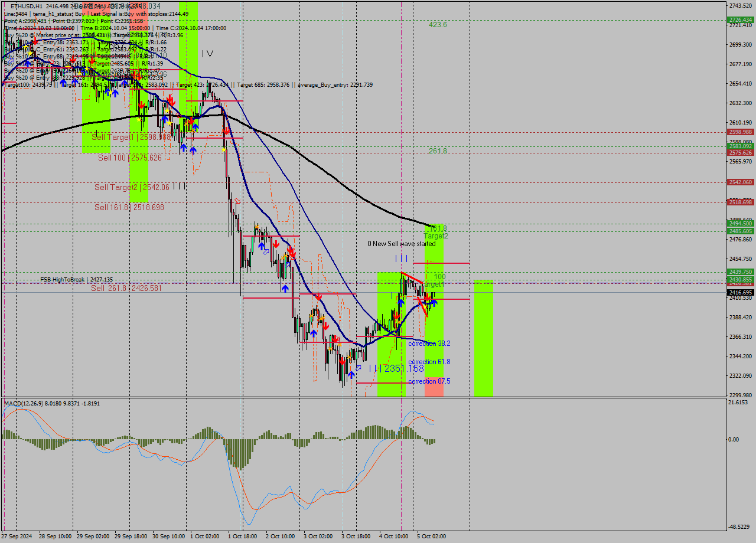
Task: Click the 2699.300 price axis value
Action: [741, 45]
